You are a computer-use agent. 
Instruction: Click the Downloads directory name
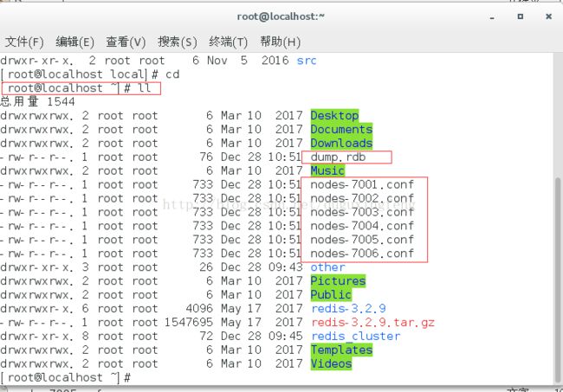pyautogui.click(x=341, y=143)
